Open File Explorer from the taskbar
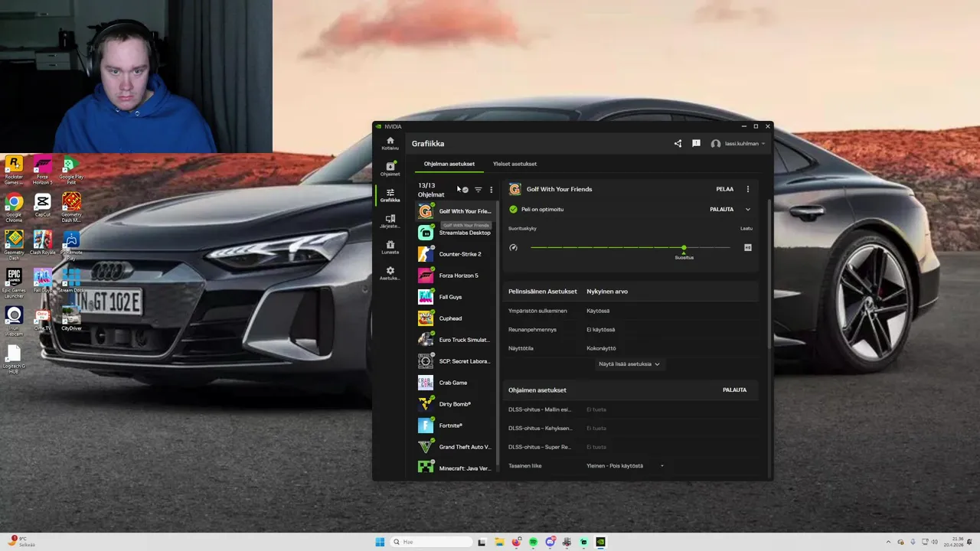 [499, 542]
